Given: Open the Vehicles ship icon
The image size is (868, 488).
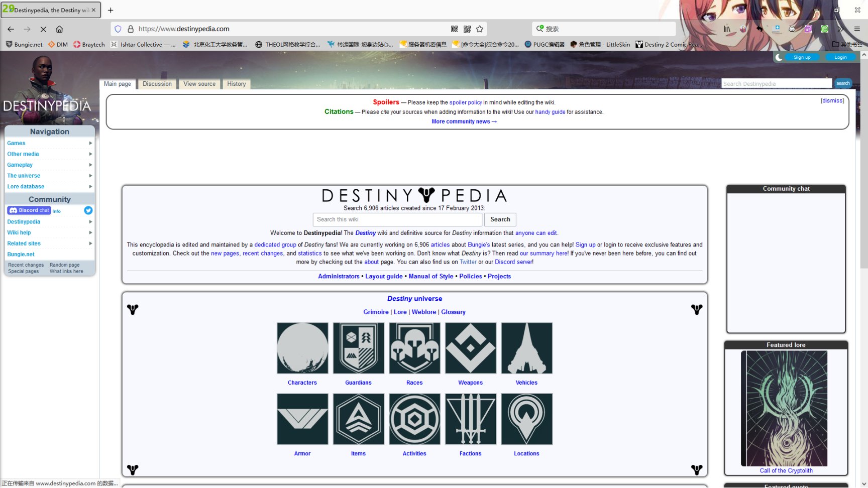Looking at the screenshot, I should [x=526, y=348].
